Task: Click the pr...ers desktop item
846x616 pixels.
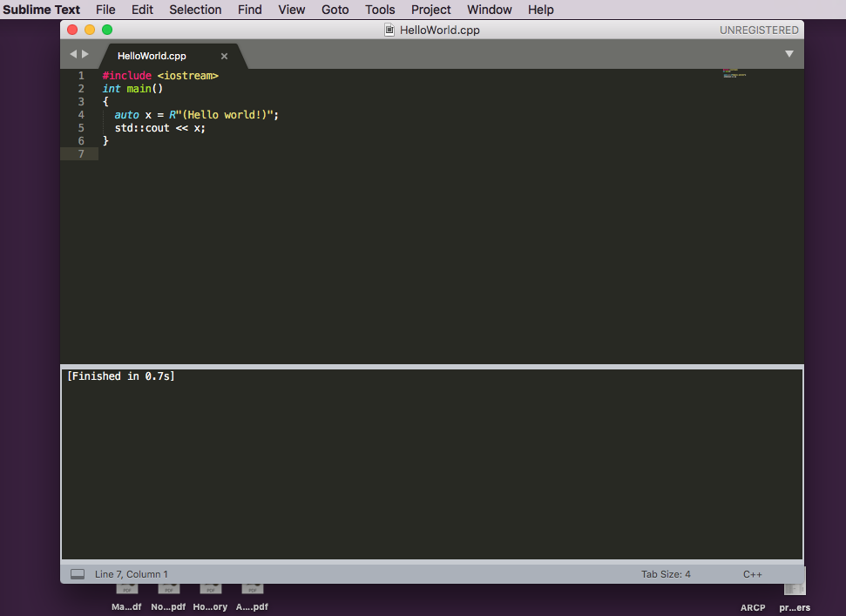Action: [795, 599]
